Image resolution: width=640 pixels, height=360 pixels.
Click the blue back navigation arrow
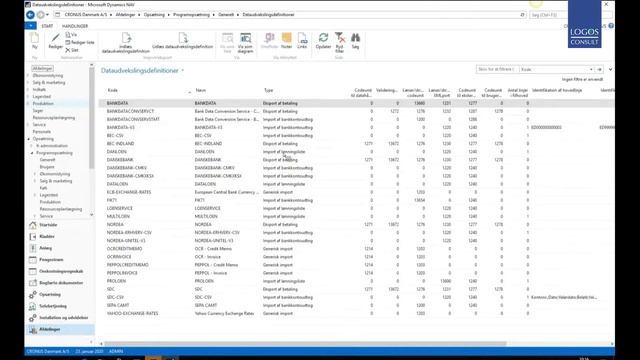[31, 15]
